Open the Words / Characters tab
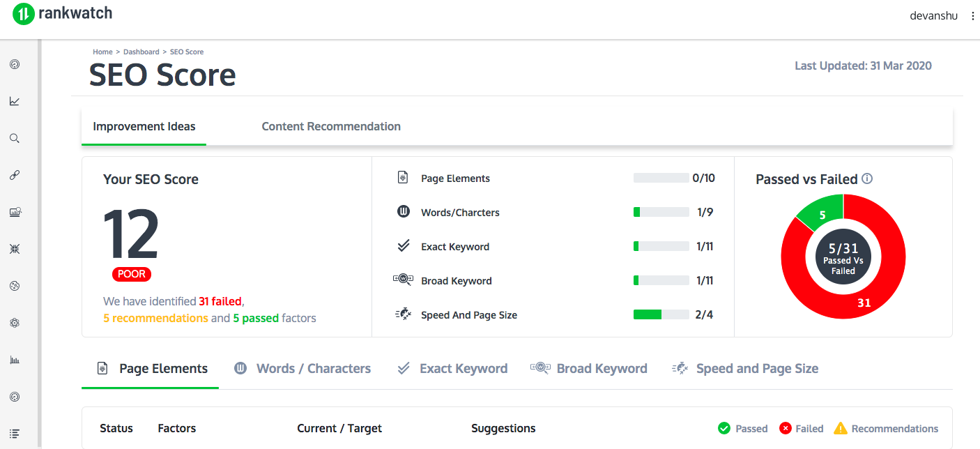The width and height of the screenshot is (980, 449). (x=303, y=368)
